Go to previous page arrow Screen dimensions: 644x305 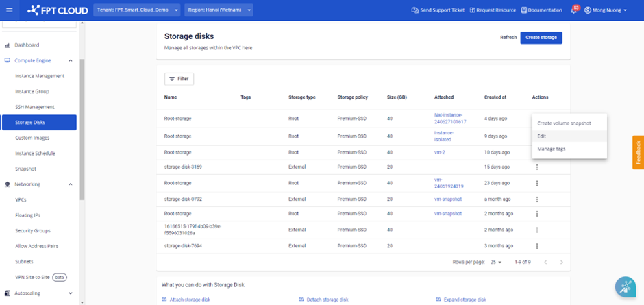(545, 262)
